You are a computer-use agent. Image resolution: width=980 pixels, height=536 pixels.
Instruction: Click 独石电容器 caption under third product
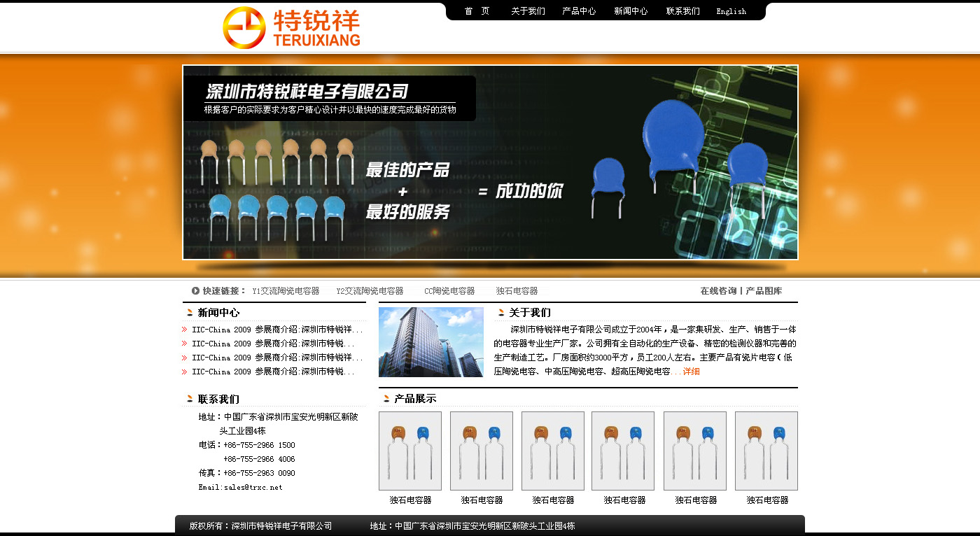[553, 500]
